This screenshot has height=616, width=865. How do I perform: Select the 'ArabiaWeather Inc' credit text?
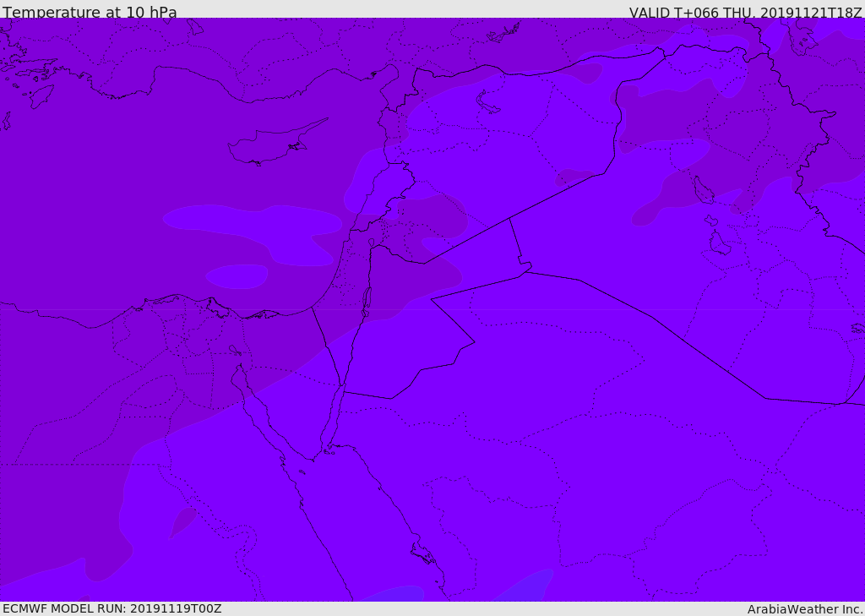click(804, 609)
